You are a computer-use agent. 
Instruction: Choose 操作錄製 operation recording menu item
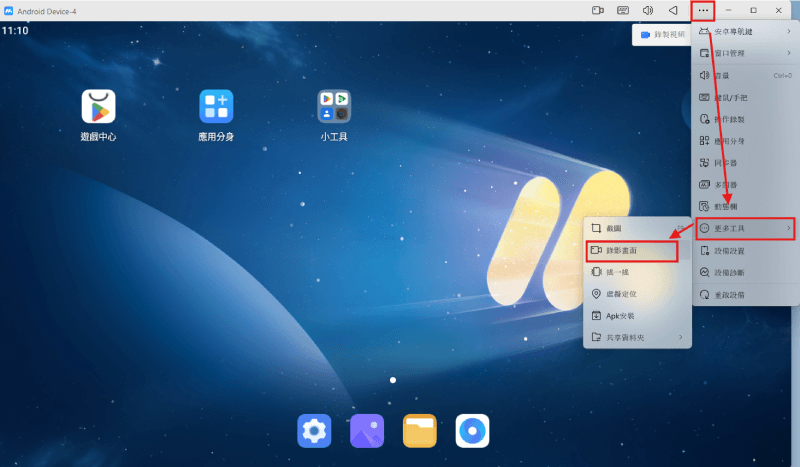click(745, 119)
